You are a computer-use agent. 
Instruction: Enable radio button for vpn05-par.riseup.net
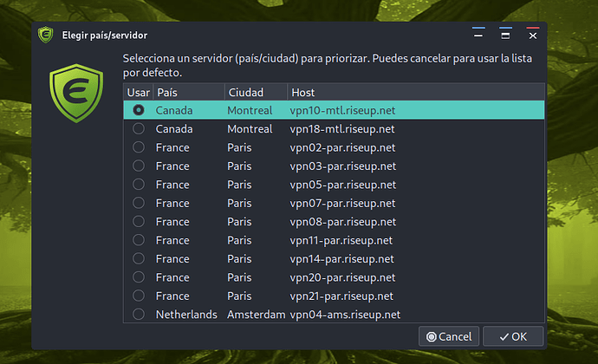click(x=139, y=185)
